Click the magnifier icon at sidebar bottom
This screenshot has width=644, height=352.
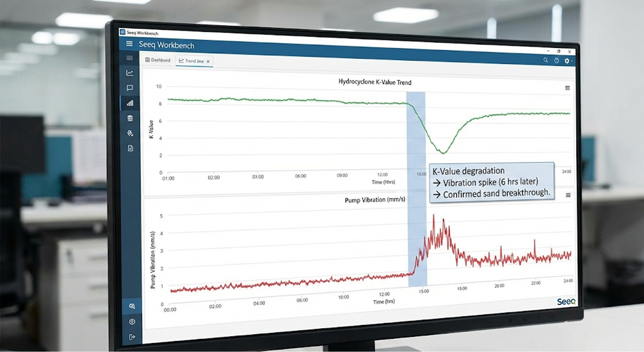[132, 306]
